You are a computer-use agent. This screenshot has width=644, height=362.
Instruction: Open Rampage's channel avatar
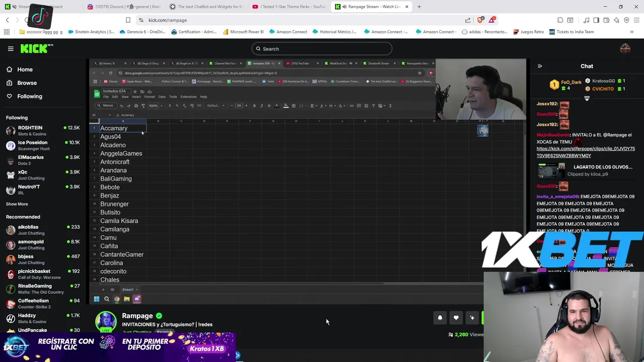point(106,322)
